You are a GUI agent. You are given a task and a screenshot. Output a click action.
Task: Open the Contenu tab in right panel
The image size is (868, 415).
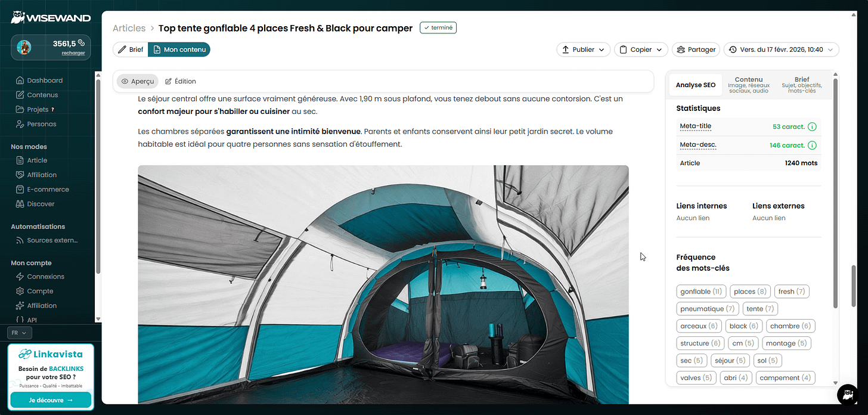tap(748, 85)
